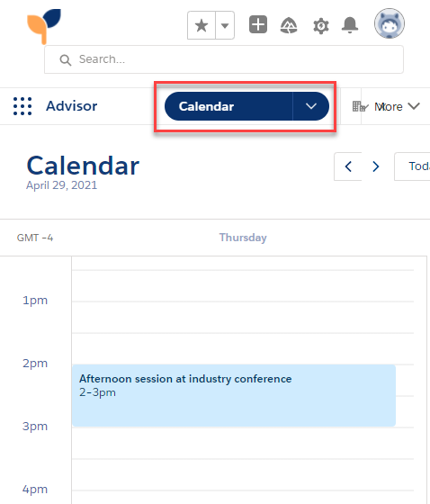Open the App Launcher dots grid

coord(22,106)
